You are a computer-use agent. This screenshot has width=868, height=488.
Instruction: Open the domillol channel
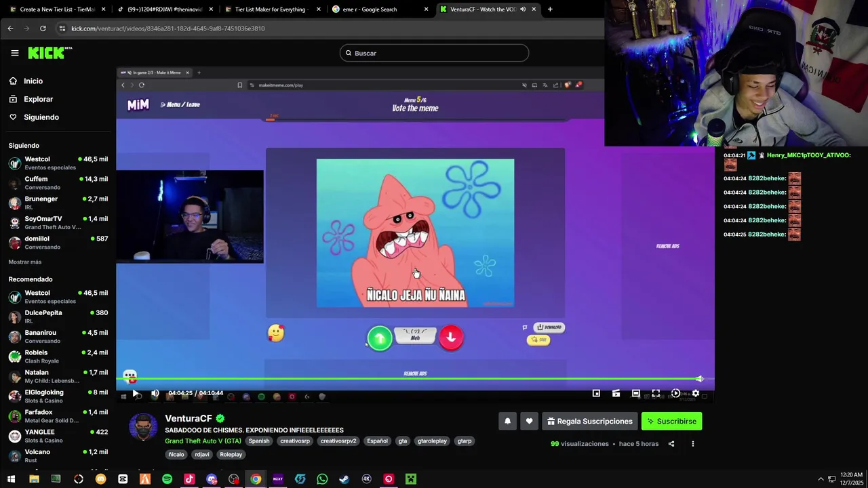[x=58, y=243]
